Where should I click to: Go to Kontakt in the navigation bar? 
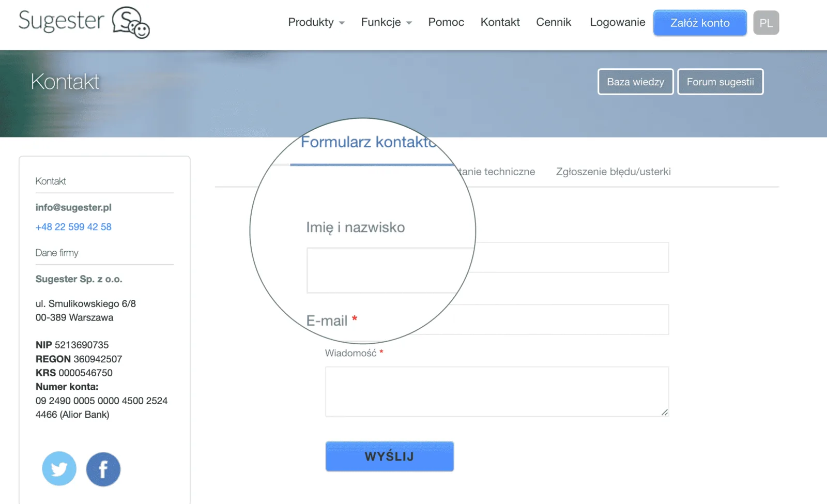(500, 22)
